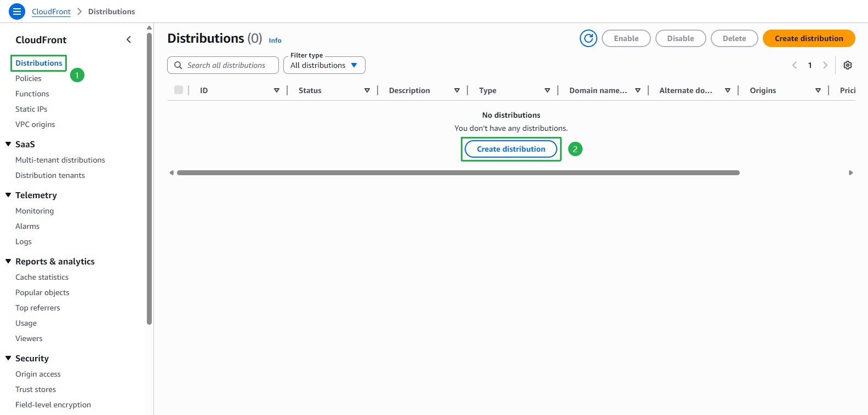Go to Alarms page
Viewport: 868px width, 415px height.
(27, 226)
